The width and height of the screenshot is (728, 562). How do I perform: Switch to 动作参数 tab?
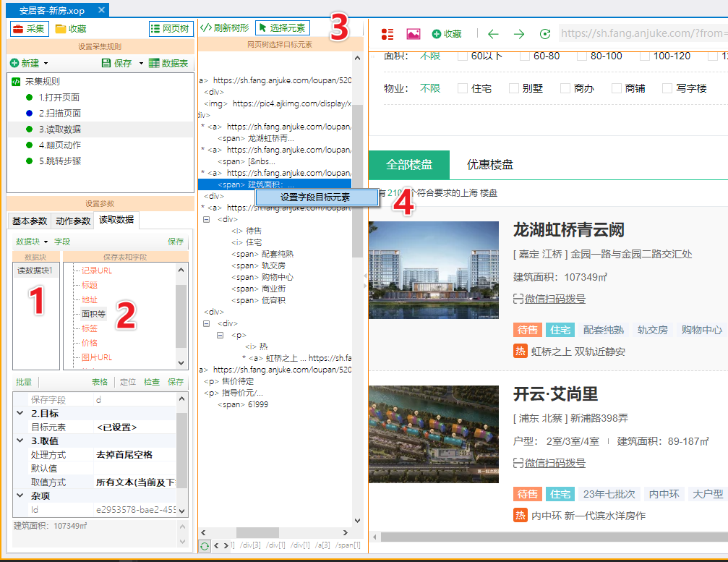(72, 221)
